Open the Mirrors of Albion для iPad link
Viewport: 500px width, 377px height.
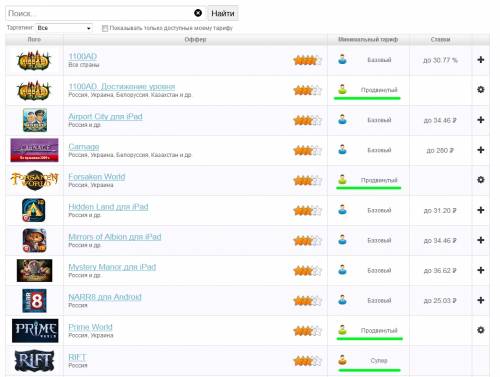coord(115,237)
